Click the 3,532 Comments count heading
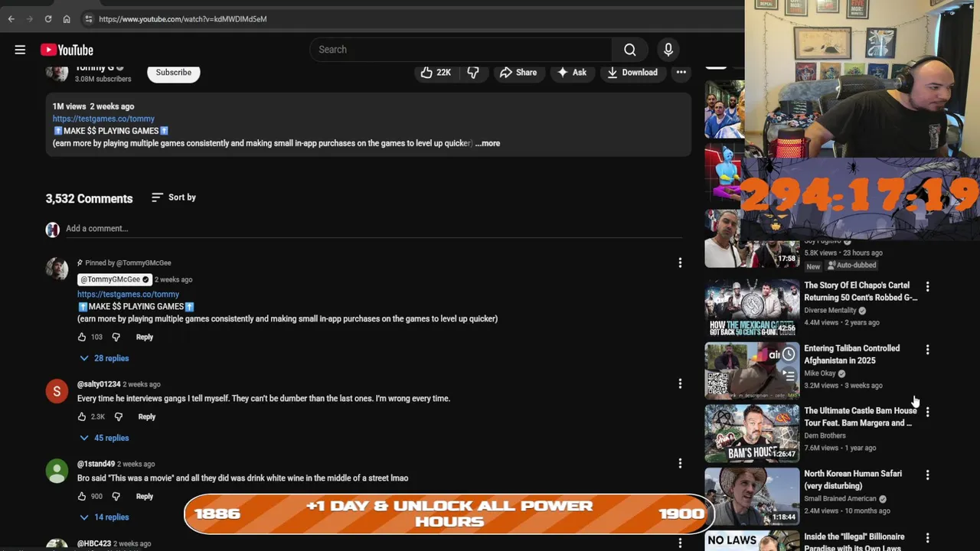 89,198
